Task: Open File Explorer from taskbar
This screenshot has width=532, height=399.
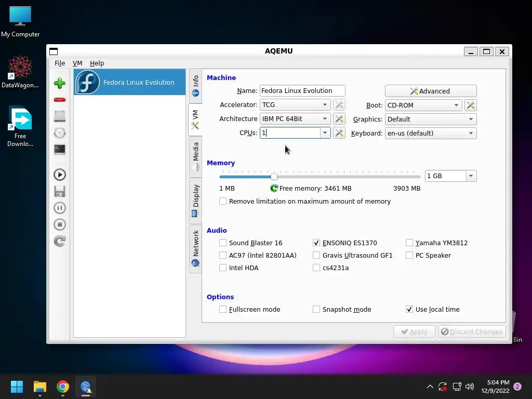Action: click(39, 387)
